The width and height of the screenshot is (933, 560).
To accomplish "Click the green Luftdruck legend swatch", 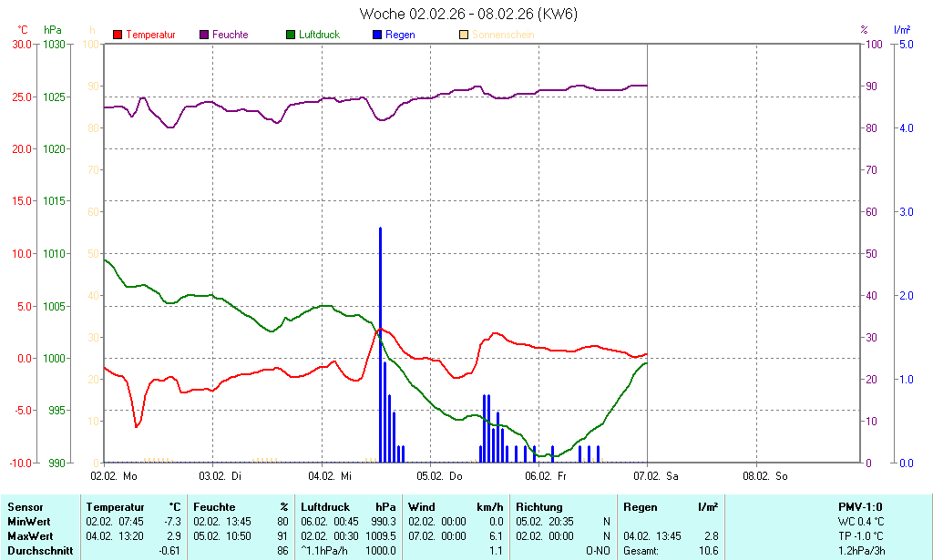I will coord(291,35).
